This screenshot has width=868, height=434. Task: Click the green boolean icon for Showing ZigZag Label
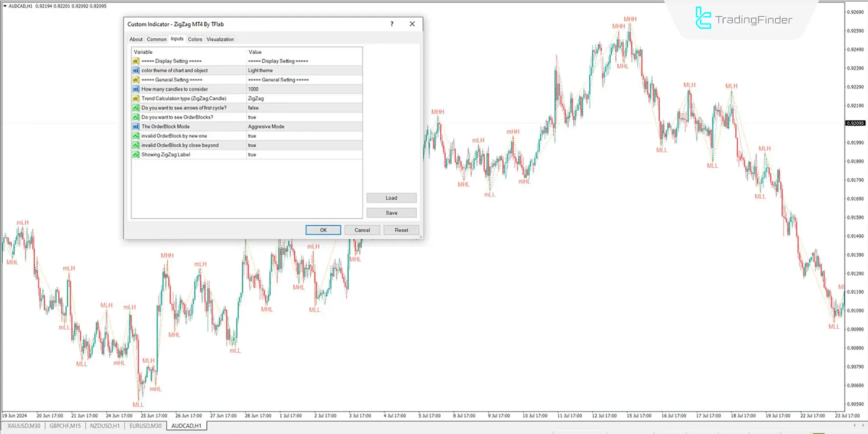136,154
